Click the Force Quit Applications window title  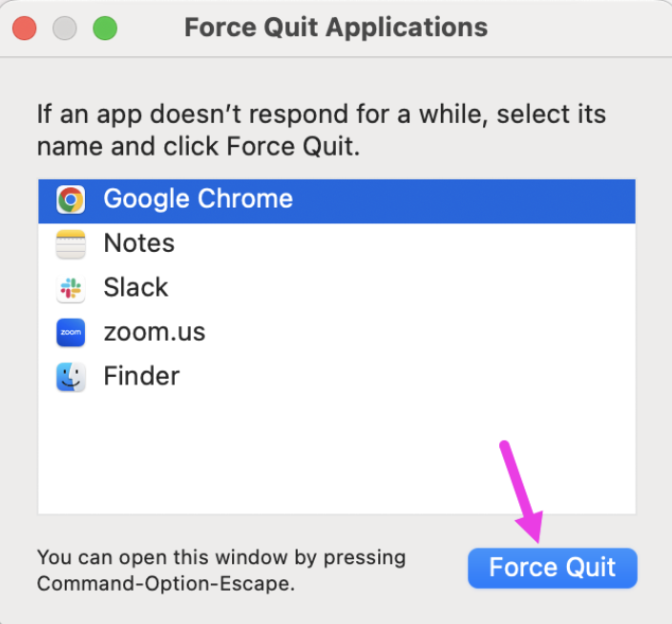(335, 27)
